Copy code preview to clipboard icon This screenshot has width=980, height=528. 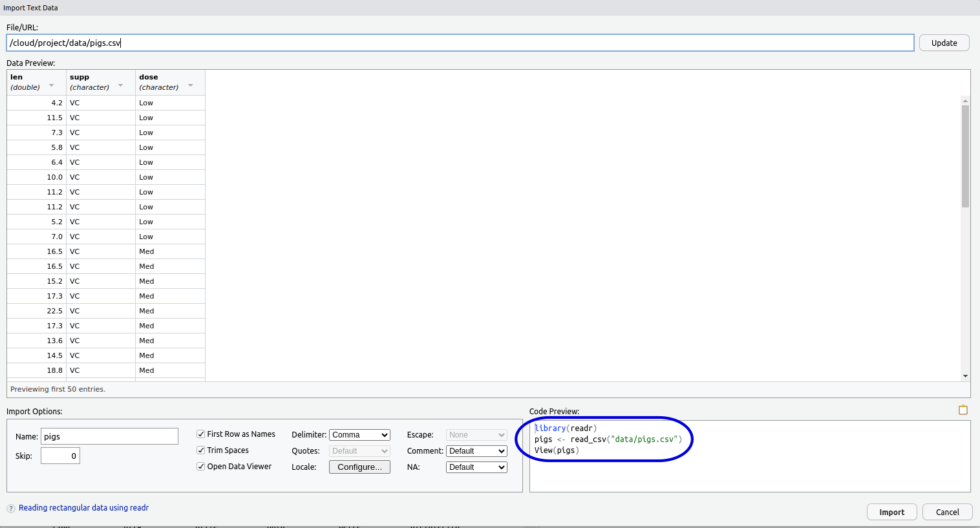pos(963,410)
